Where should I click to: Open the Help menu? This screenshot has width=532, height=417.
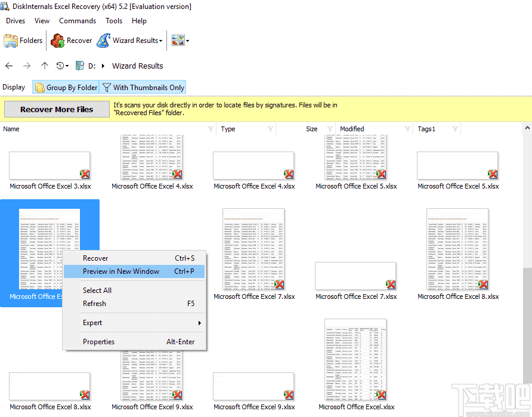coord(139,21)
